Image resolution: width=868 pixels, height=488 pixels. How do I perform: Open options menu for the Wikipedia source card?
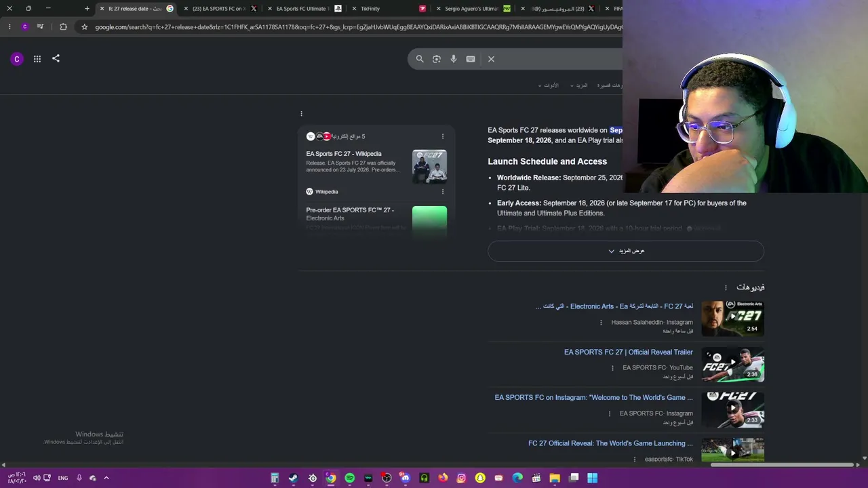click(x=443, y=192)
